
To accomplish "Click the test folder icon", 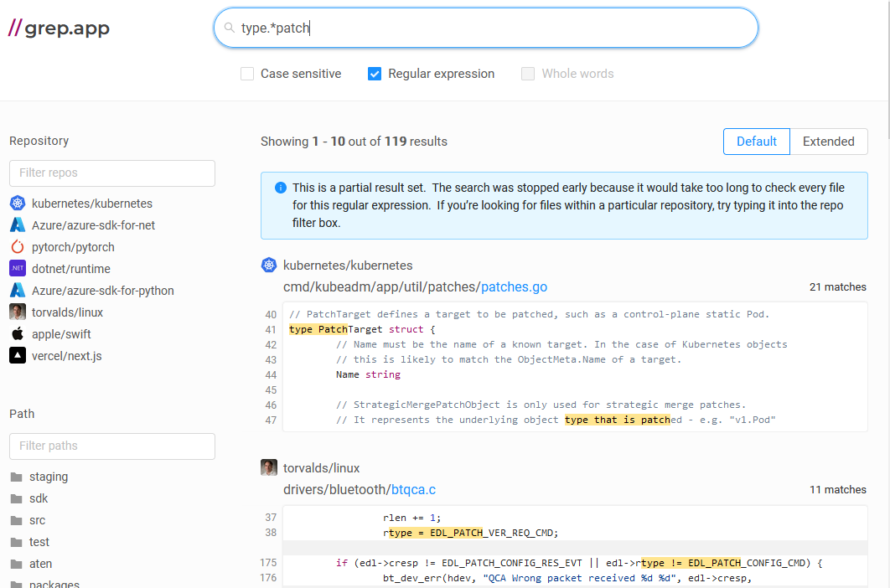I will click(17, 542).
